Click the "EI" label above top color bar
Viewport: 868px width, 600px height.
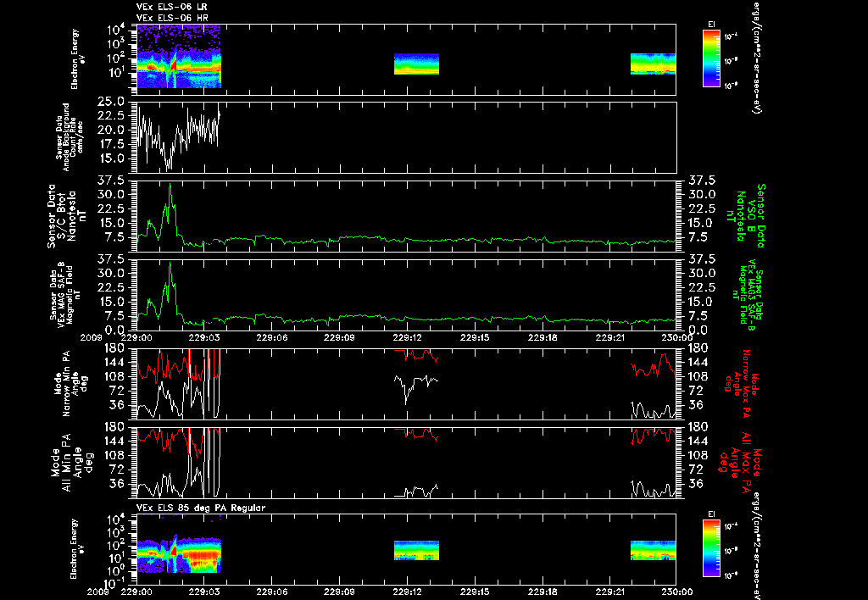[711, 25]
